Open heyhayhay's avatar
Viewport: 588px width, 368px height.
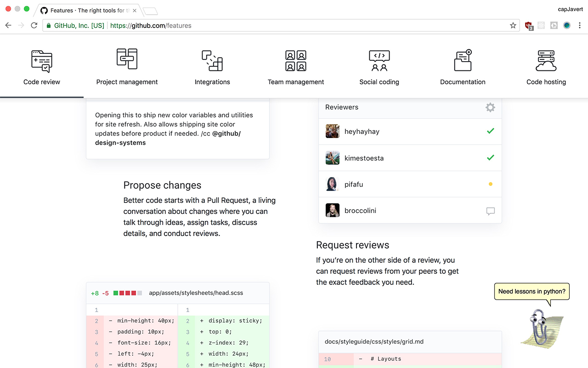pyautogui.click(x=333, y=131)
